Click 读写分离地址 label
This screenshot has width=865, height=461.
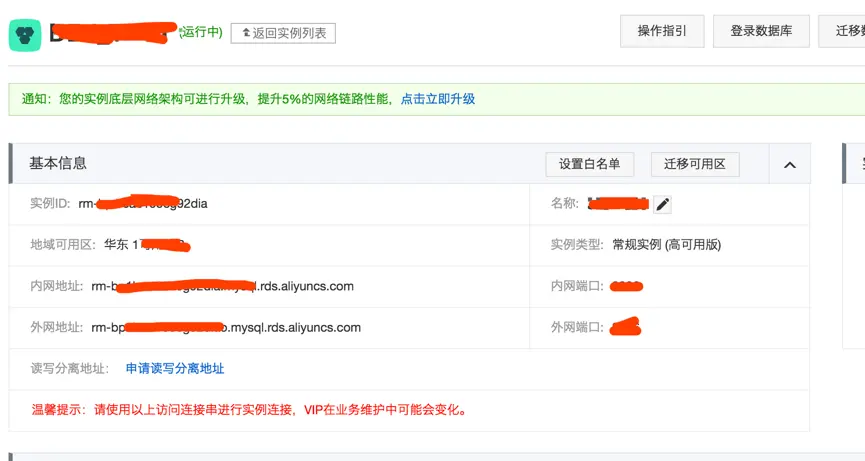click(70, 368)
